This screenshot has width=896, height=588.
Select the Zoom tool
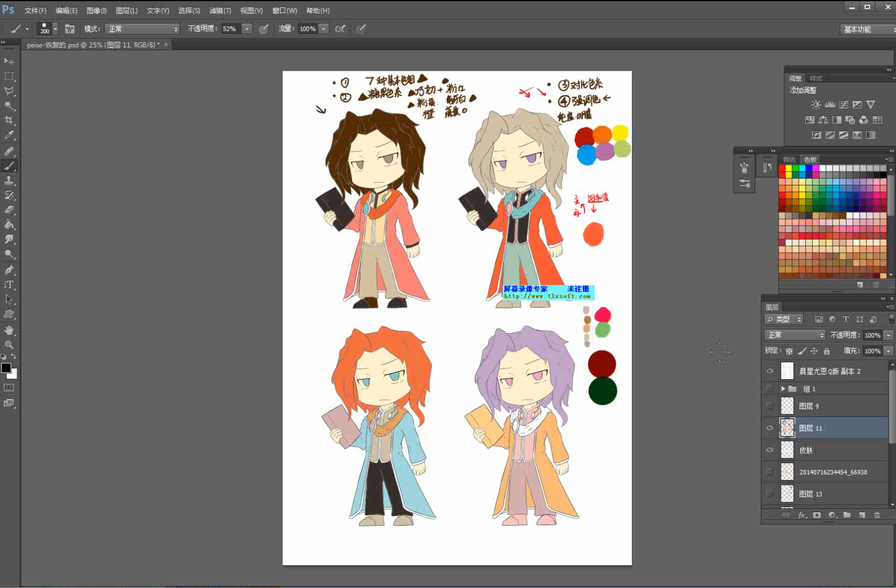click(x=9, y=345)
